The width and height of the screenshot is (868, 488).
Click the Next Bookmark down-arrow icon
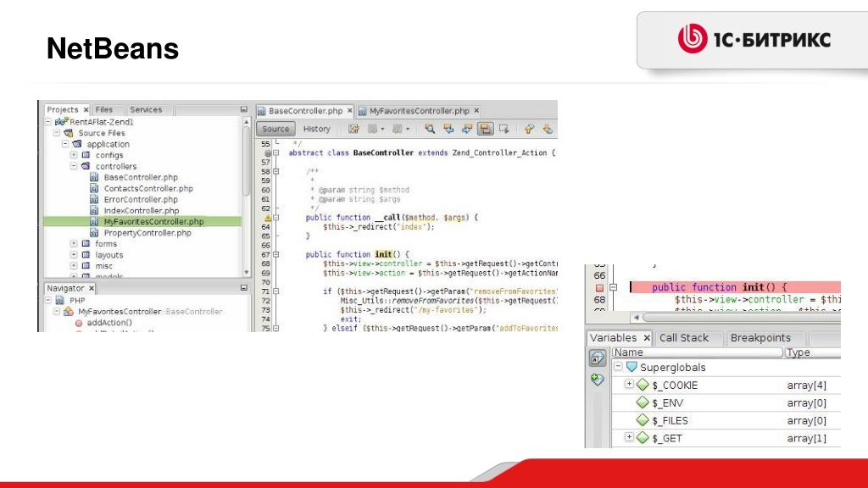(x=548, y=129)
